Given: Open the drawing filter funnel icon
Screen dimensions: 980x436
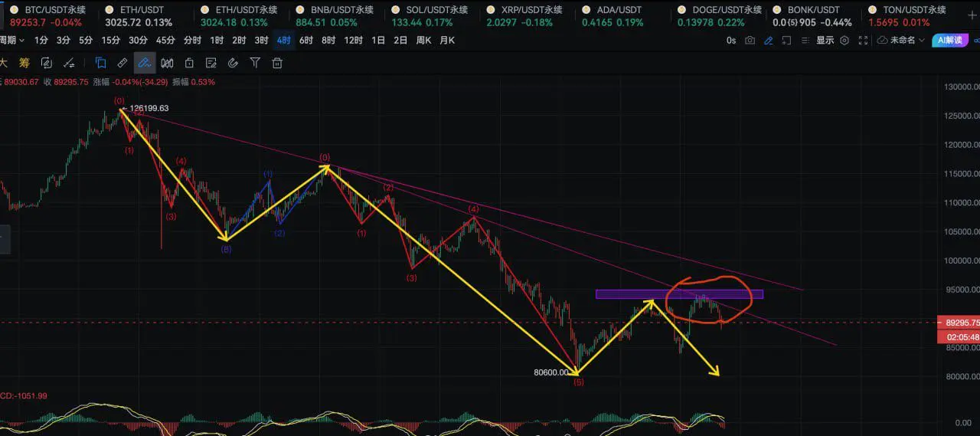Looking at the screenshot, I should click(x=256, y=63).
